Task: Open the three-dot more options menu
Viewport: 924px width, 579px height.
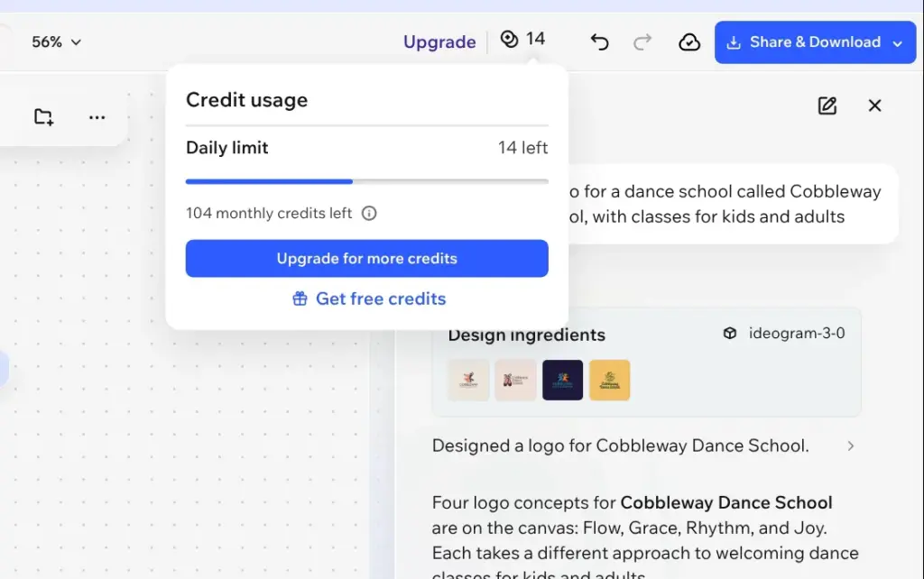Action: coord(97,117)
